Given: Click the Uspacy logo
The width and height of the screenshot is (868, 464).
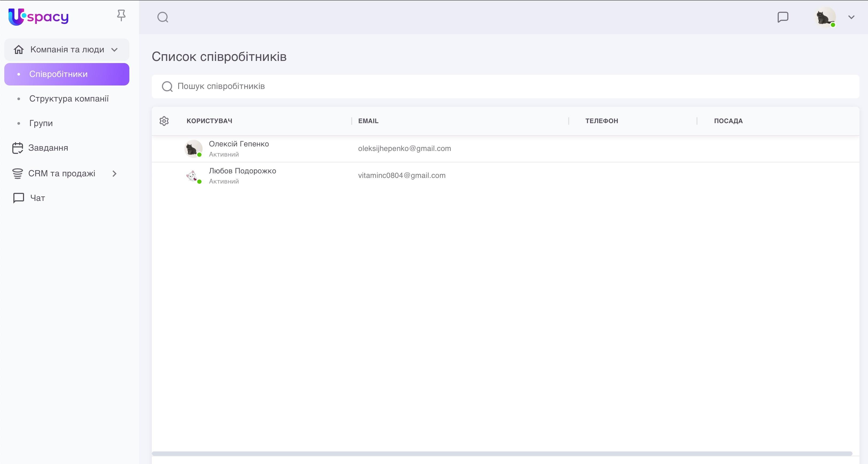Looking at the screenshot, I should point(38,17).
